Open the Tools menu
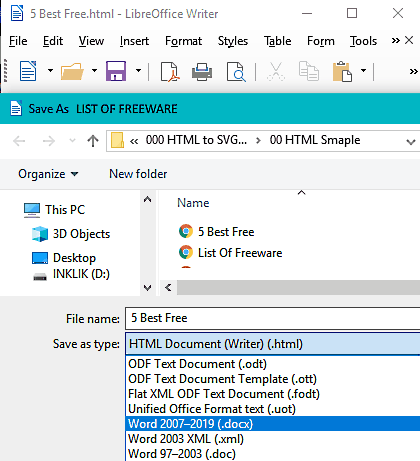 point(363,41)
